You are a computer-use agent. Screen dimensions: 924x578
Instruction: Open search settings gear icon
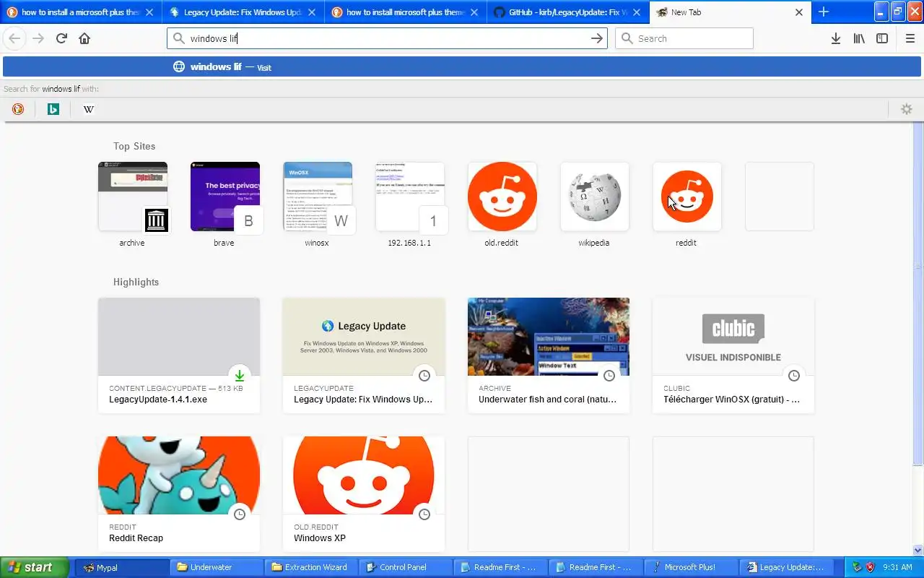tap(907, 109)
